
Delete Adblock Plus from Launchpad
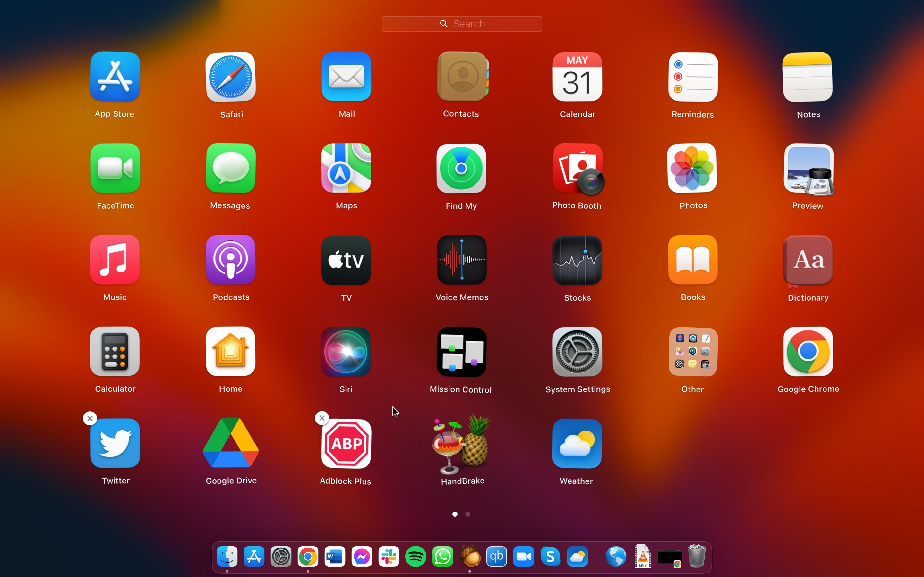pyautogui.click(x=321, y=417)
